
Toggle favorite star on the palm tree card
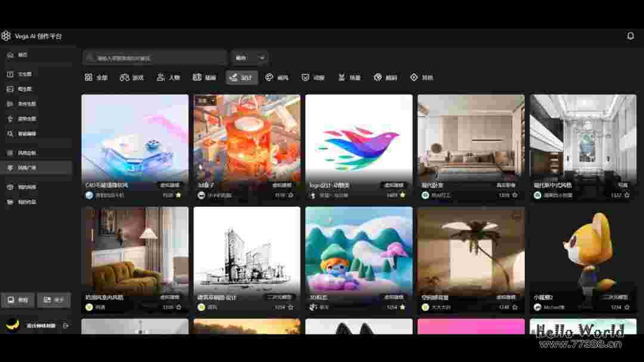pyautogui.click(x=515, y=307)
